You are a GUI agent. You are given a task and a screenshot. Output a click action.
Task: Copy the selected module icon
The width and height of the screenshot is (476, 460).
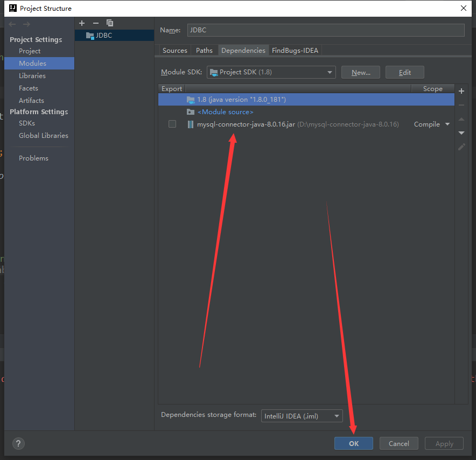click(x=110, y=23)
